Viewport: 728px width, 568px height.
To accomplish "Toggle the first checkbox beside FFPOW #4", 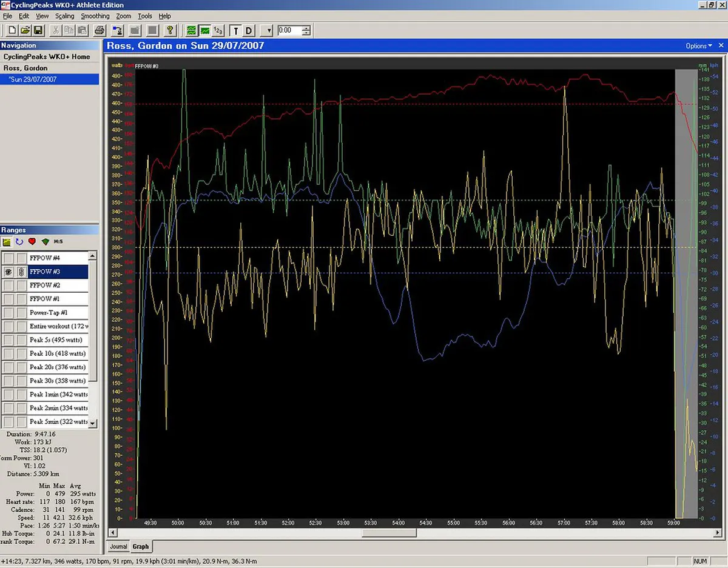I will [8, 258].
